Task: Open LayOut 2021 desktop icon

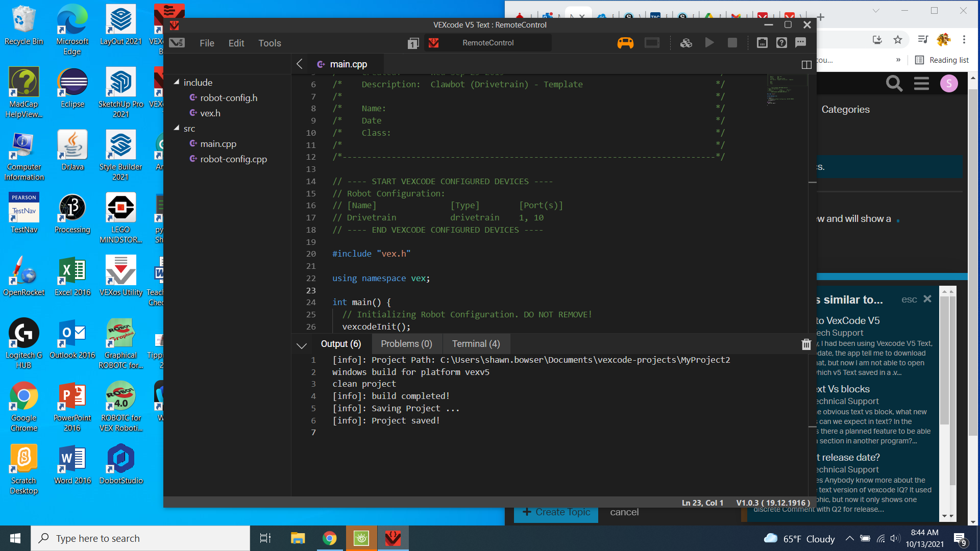Action: (x=120, y=26)
